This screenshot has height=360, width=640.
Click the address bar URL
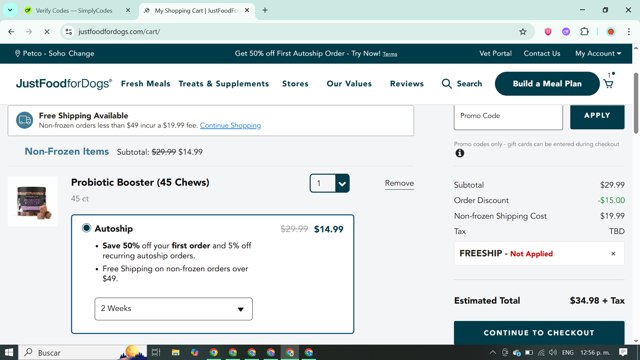119,31
